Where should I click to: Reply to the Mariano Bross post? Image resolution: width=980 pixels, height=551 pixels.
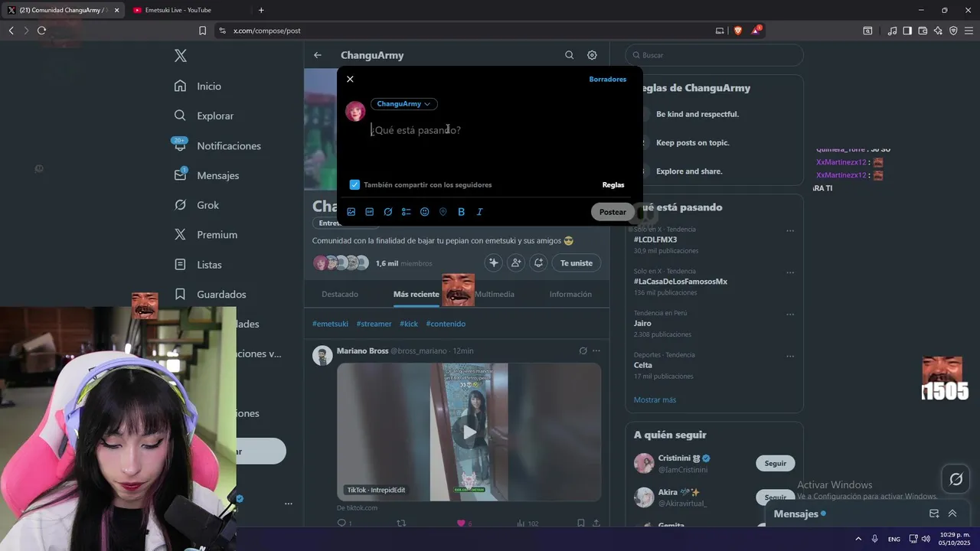341,523
